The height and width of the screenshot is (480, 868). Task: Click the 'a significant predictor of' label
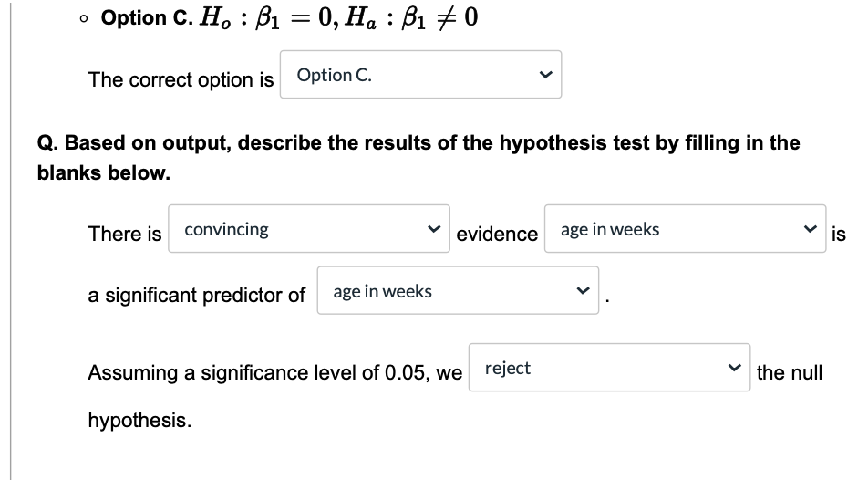pyautogui.click(x=196, y=296)
